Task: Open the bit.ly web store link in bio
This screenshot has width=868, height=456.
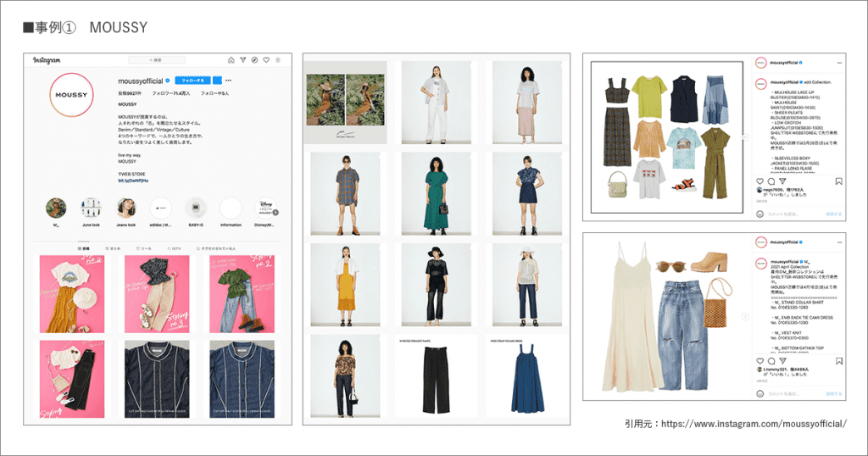Action: click(133, 181)
